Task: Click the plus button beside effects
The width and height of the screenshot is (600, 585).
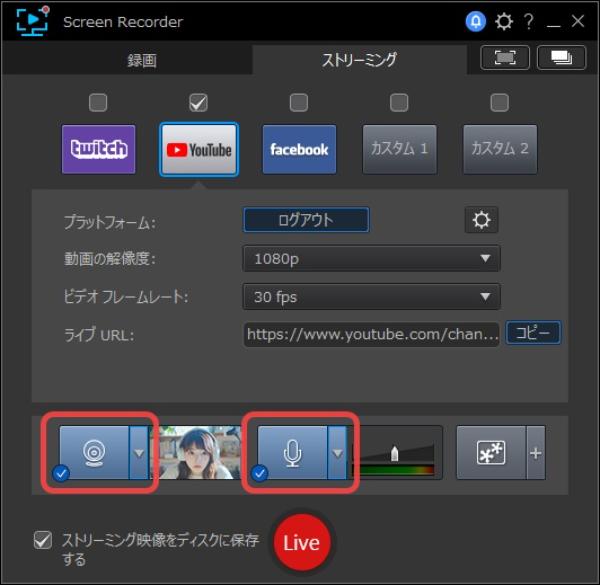Action: (x=536, y=453)
